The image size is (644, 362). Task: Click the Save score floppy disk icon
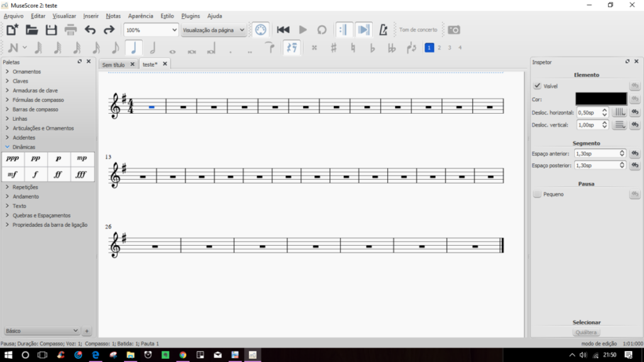51,30
